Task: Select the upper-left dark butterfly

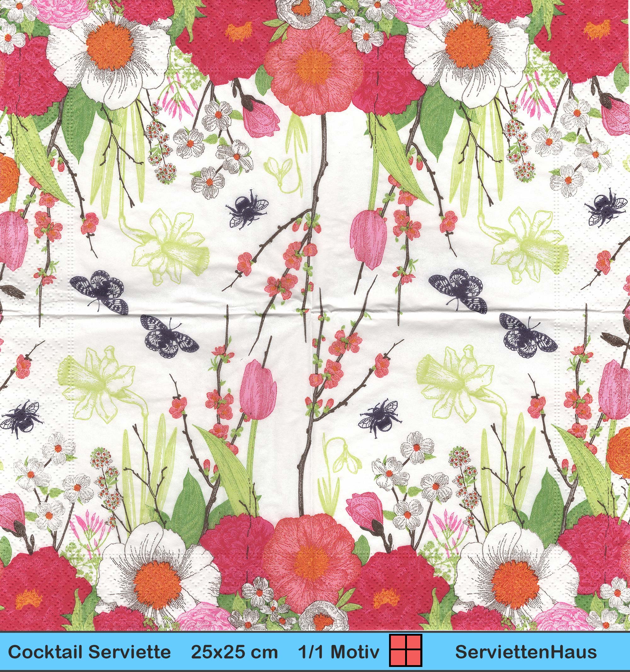Action: pos(99,292)
